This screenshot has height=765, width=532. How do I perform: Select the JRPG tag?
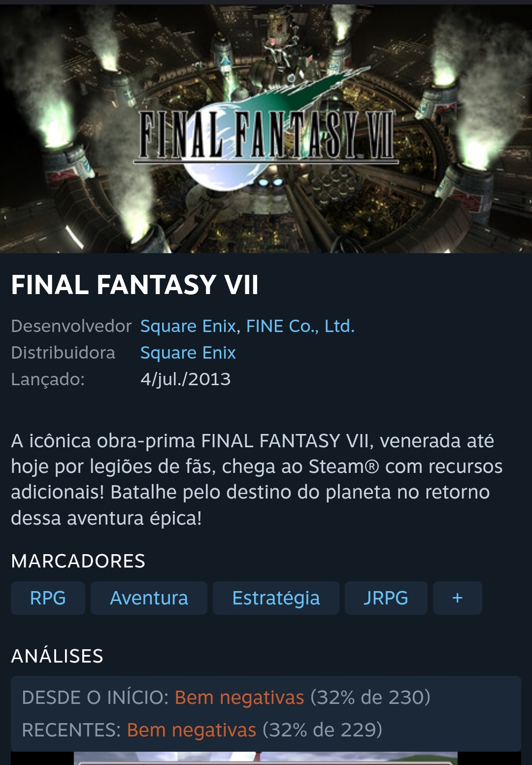point(386,598)
